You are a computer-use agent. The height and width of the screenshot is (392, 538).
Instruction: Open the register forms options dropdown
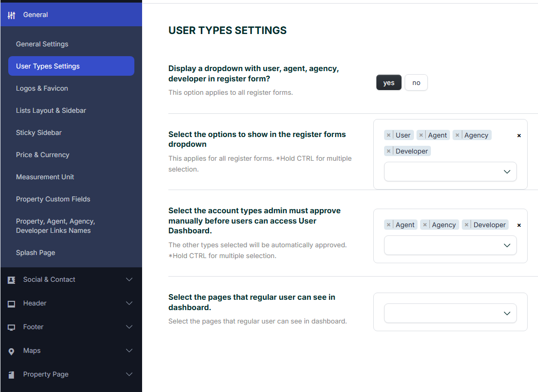coord(450,172)
